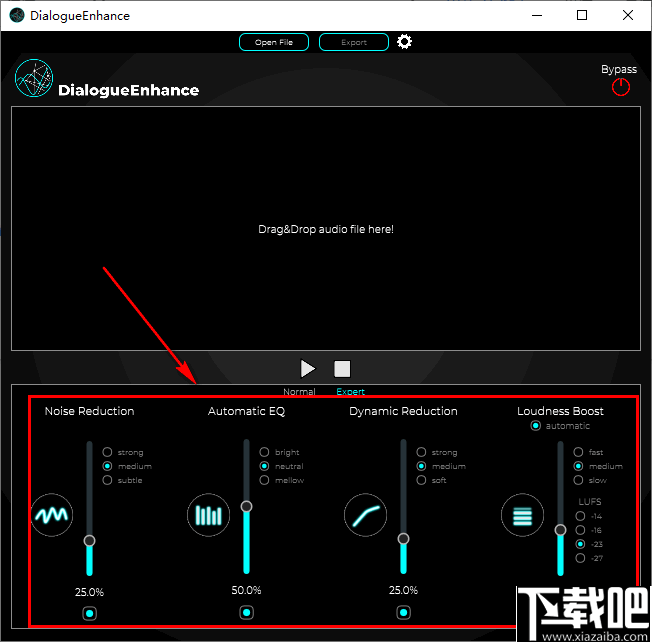Image resolution: width=652 pixels, height=642 pixels.
Task: Maximize the DialogueEnhance window
Action: click(582, 15)
